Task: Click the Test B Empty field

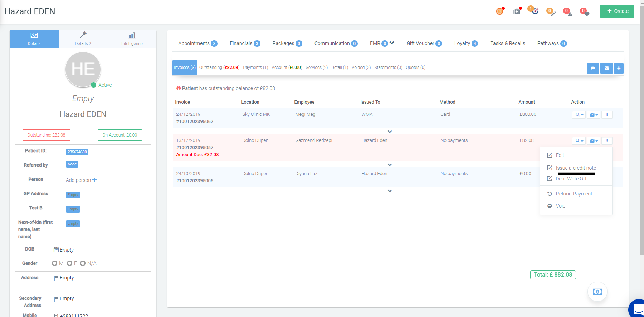Action: pyautogui.click(x=73, y=209)
